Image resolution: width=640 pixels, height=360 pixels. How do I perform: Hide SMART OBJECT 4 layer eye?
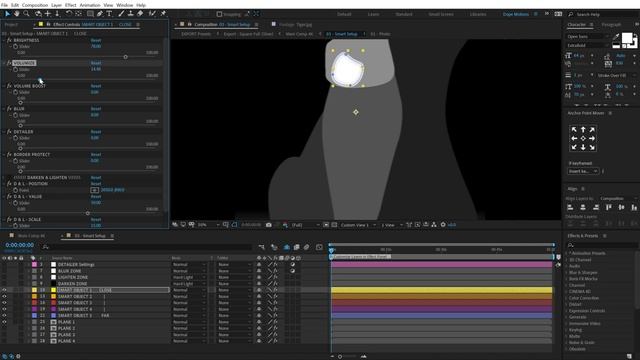[x=4, y=309]
